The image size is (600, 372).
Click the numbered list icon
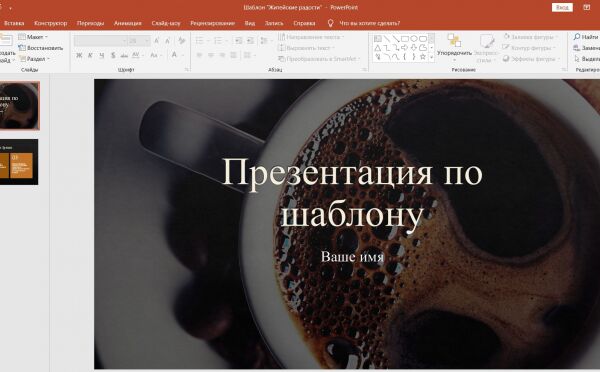pyautogui.click(x=218, y=41)
